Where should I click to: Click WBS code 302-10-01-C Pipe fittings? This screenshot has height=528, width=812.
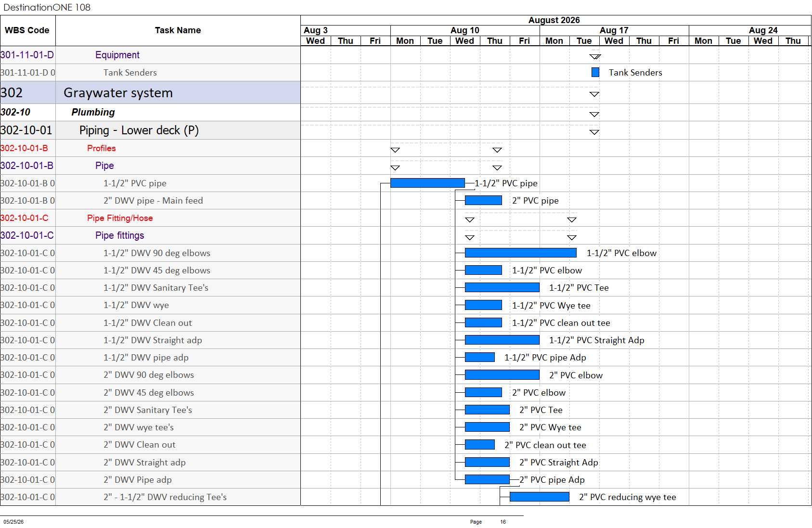(x=27, y=235)
